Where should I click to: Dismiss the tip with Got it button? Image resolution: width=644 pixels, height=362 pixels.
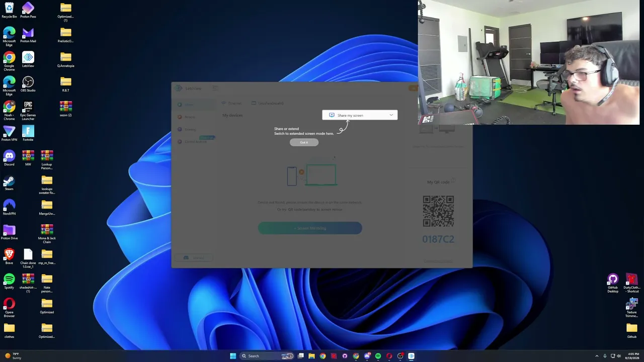(304, 142)
